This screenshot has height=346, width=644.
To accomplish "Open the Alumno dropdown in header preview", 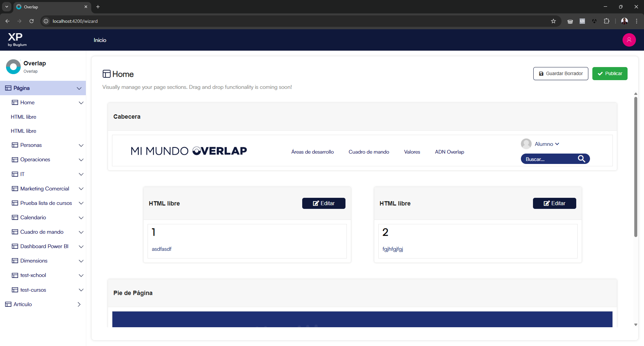I will pos(547,144).
